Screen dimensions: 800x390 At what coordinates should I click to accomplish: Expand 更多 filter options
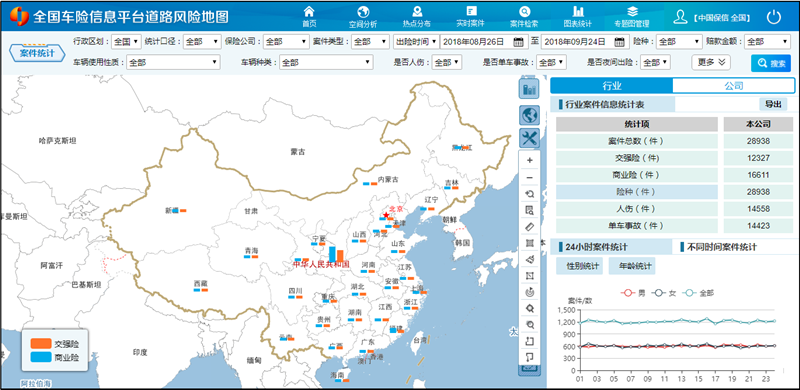[x=711, y=62]
